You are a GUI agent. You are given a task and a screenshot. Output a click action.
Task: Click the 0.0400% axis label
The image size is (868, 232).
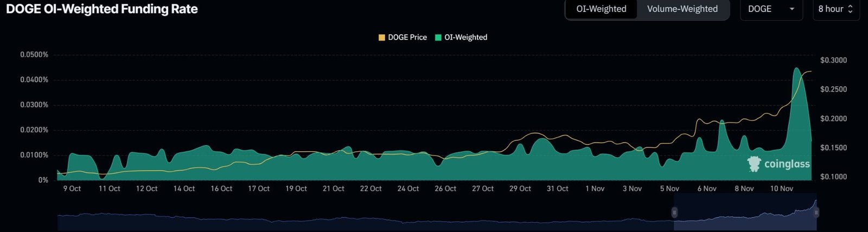tap(34, 80)
